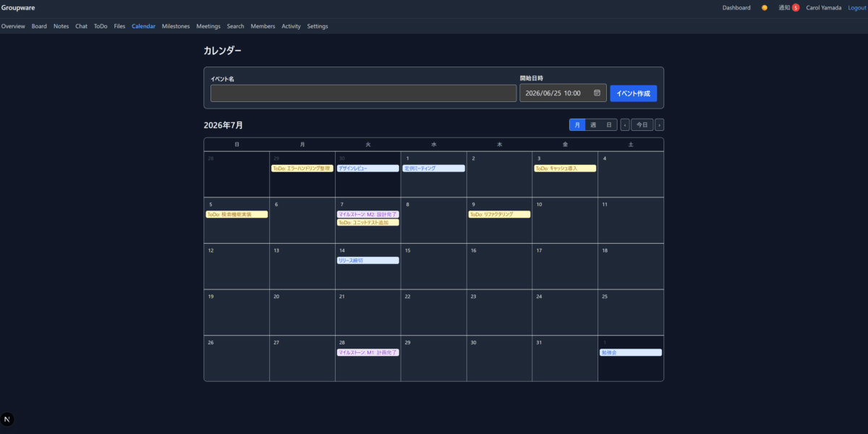Image resolution: width=868 pixels, height=434 pixels.
Task: Focus the イベント名 input field
Action: pyautogui.click(x=364, y=93)
